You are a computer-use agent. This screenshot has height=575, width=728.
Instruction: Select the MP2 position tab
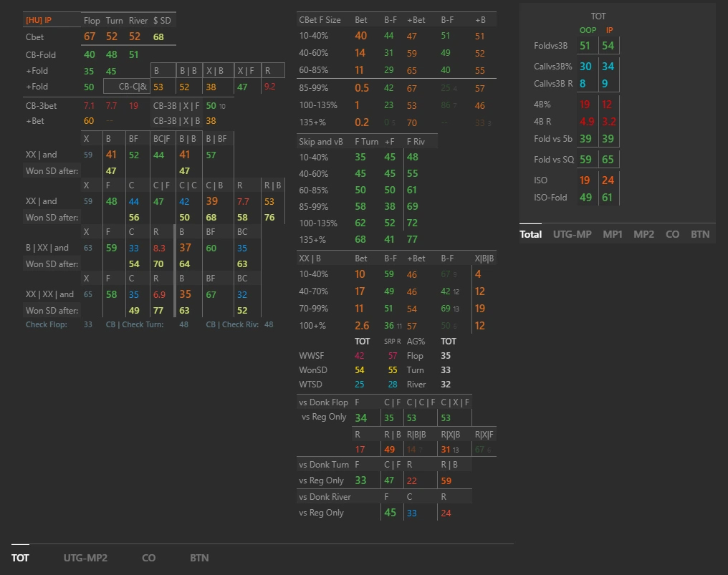tap(643, 233)
